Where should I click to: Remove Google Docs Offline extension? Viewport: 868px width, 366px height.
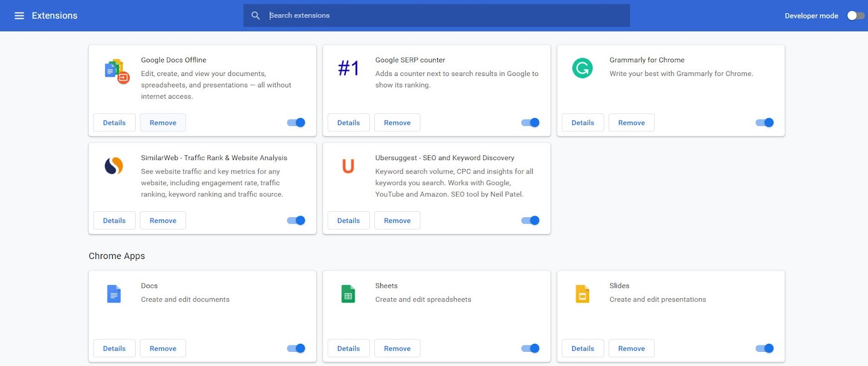[163, 123]
